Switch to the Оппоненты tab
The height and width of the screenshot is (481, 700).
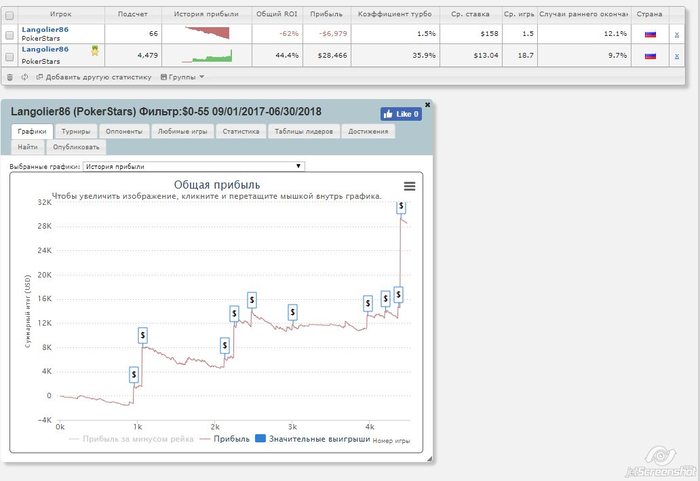(x=124, y=131)
